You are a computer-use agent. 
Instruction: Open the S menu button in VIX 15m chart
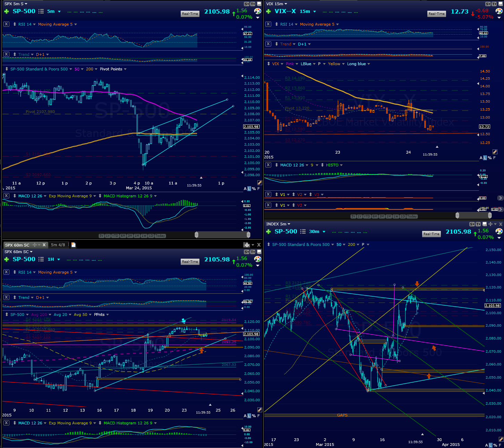[x=488, y=4]
